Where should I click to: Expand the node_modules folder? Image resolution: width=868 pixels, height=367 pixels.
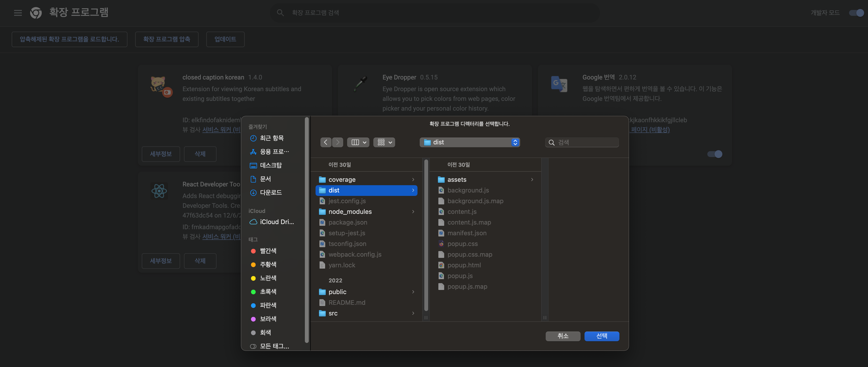[414, 211]
